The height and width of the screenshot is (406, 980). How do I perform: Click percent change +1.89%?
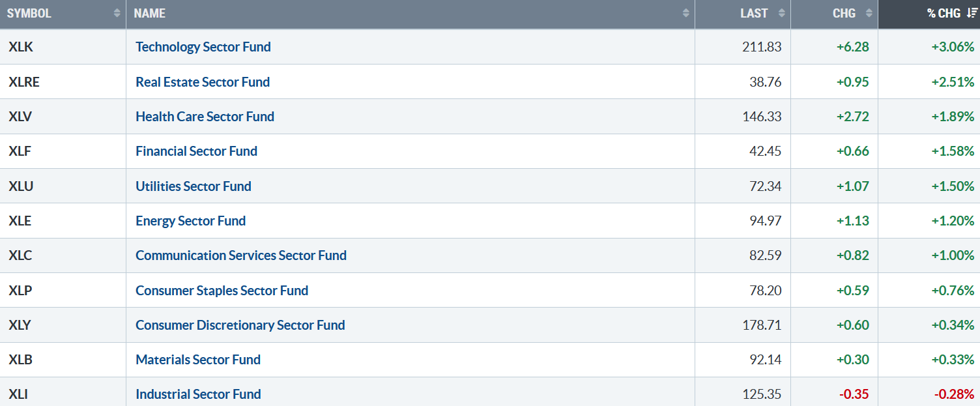click(x=953, y=117)
